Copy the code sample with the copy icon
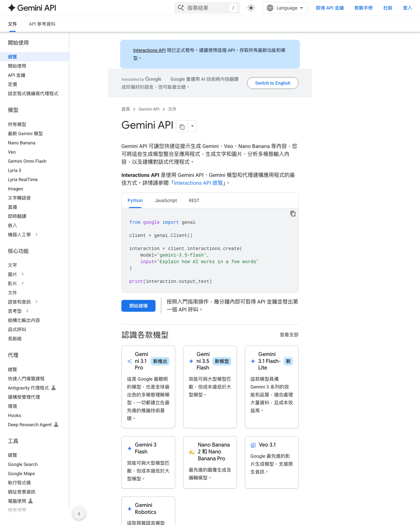420x525 pixels. click(x=293, y=214)
